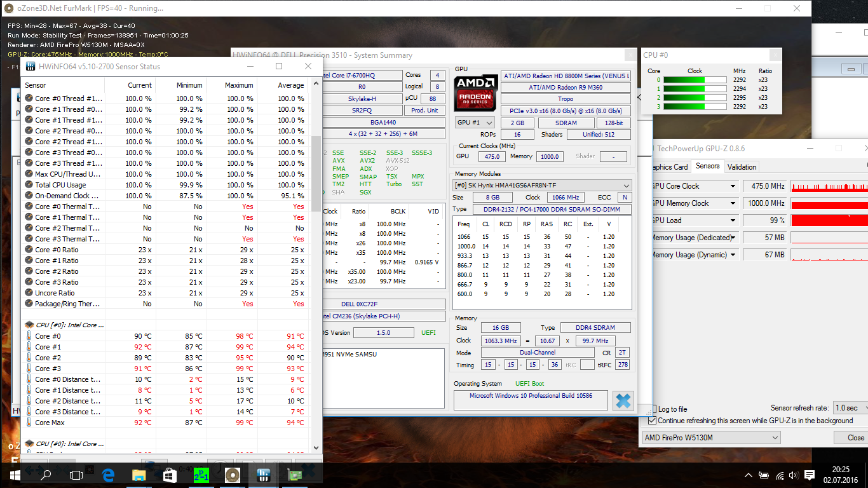Click the Sensor Status vertical scrollbar thumb
The image size is (868, 488).
tap(316, 173)
